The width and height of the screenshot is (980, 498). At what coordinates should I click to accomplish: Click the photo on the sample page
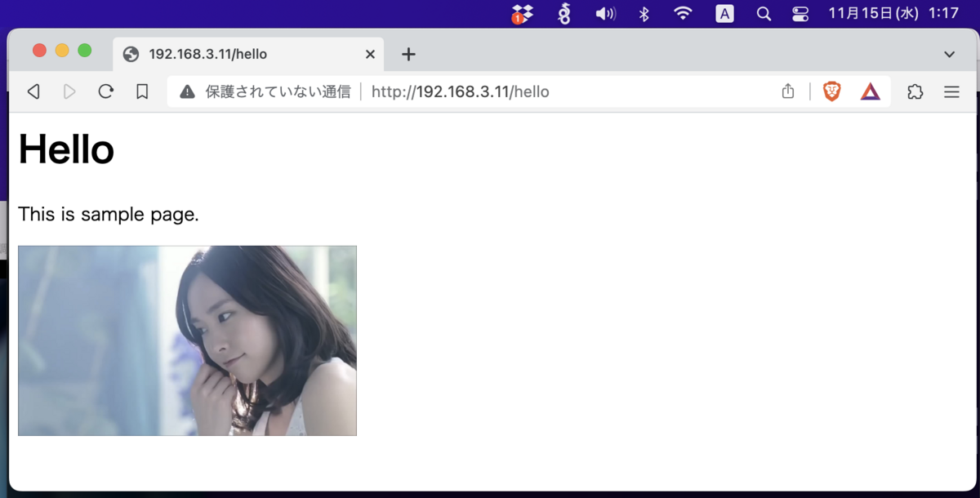pyautogui.click(x=187, y=340)
